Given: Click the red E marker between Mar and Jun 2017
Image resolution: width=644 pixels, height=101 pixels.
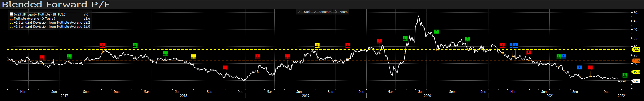Looking at the screenshot, I should click(x=42, y=57).
